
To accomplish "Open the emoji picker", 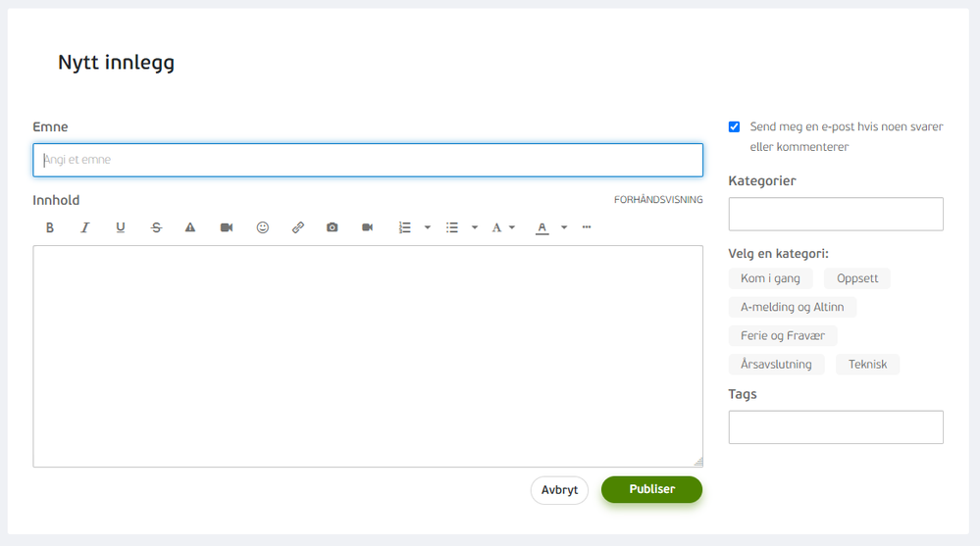I will pos(263,227).
